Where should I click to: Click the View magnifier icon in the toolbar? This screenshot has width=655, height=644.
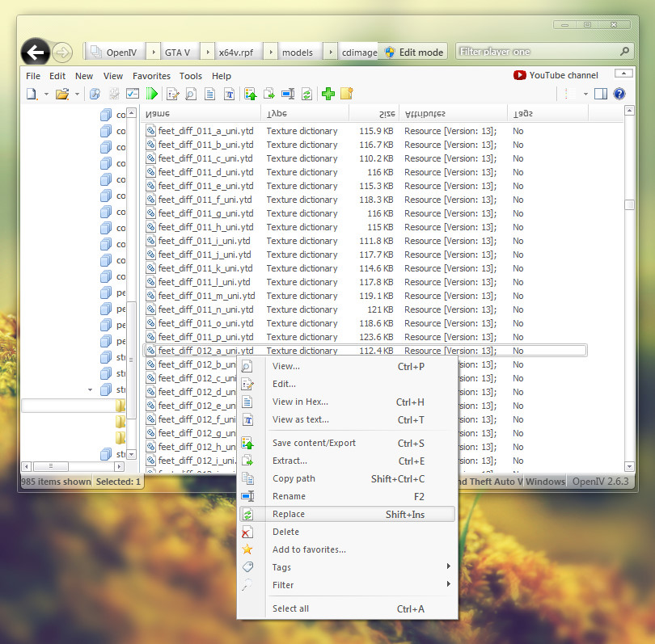192,94
